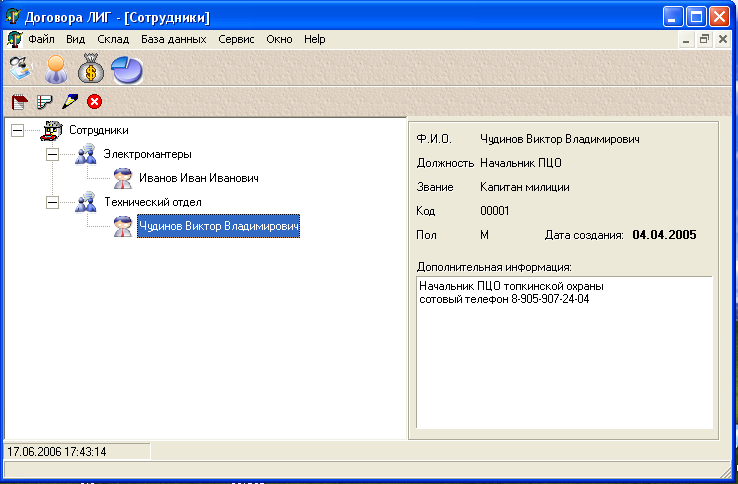This screenshot has width=738, height=484.
Task: Click the status bar date 17.06.2006 17:43:14
Action: pyautogui.click(x=56, y=452)
